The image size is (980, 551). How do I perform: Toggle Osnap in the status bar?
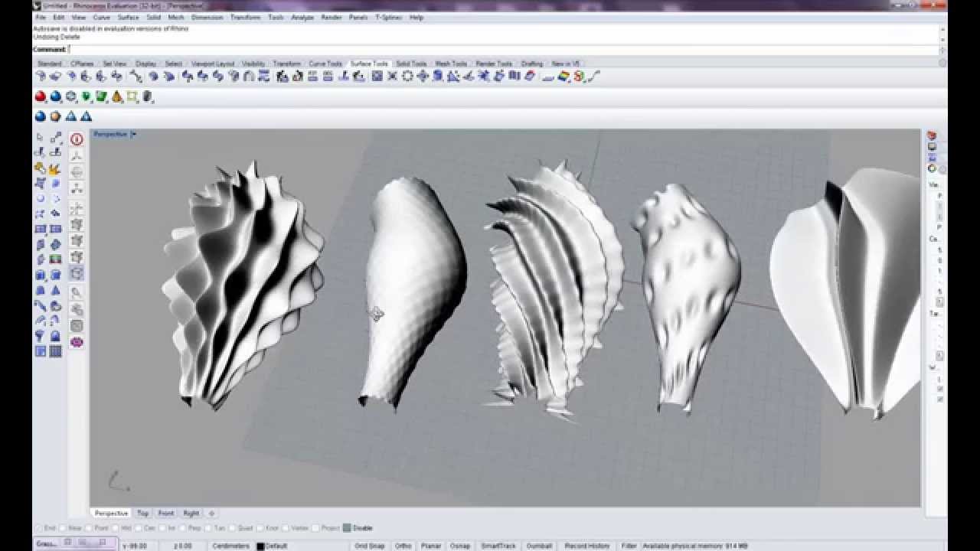point(460,546)
